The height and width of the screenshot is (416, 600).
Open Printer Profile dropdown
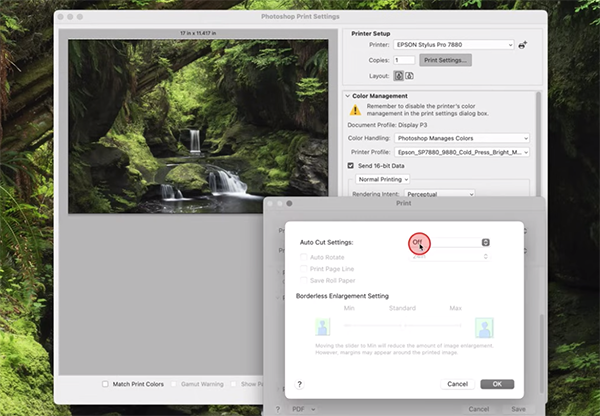[x=462, y=152]
